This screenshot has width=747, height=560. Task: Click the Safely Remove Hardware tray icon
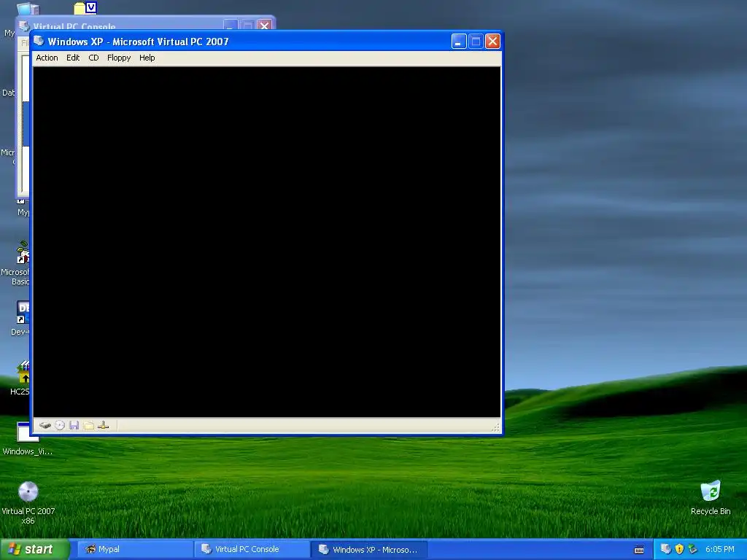693,549
